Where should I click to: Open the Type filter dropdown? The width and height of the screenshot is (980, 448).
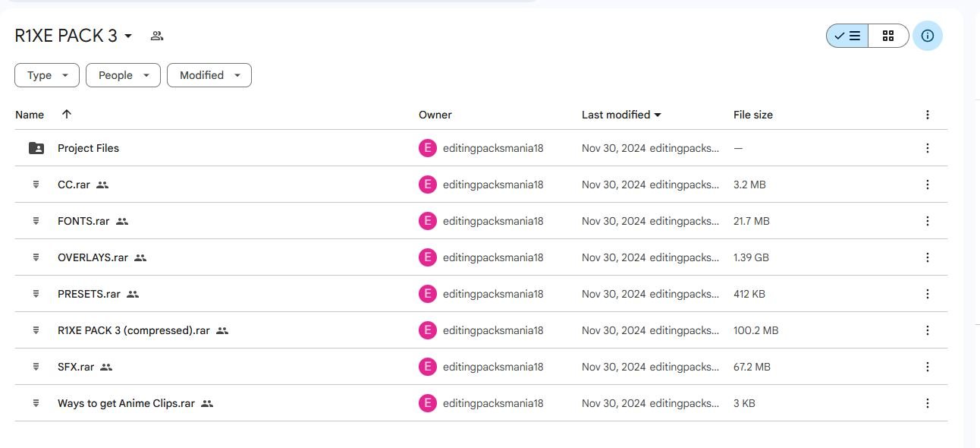pyautogui.click(x=47, y=75)
